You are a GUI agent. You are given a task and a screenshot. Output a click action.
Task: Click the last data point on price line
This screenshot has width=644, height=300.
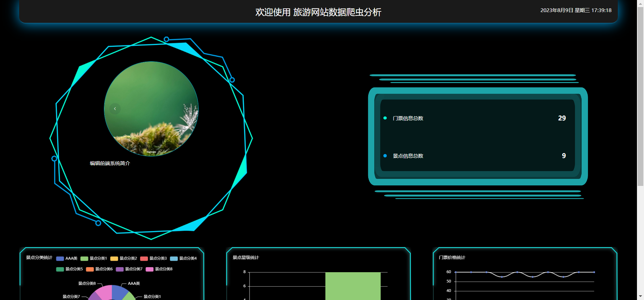(594, 272)
